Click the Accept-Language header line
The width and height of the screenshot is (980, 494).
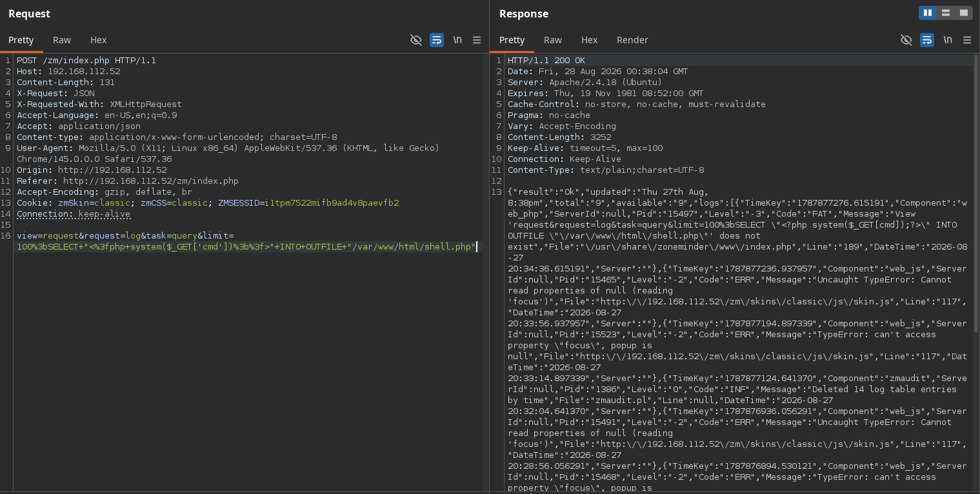(x=97, y=115)
